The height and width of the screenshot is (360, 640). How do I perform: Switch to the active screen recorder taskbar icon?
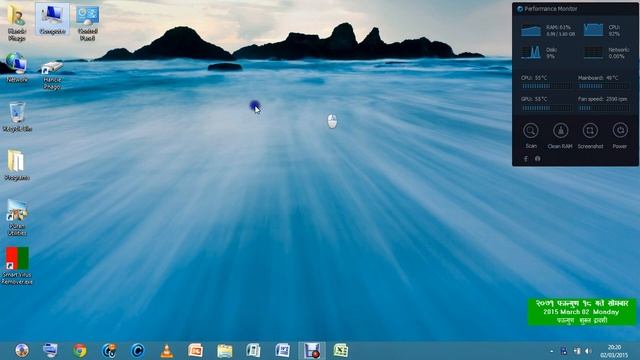[x=312, y=351]
